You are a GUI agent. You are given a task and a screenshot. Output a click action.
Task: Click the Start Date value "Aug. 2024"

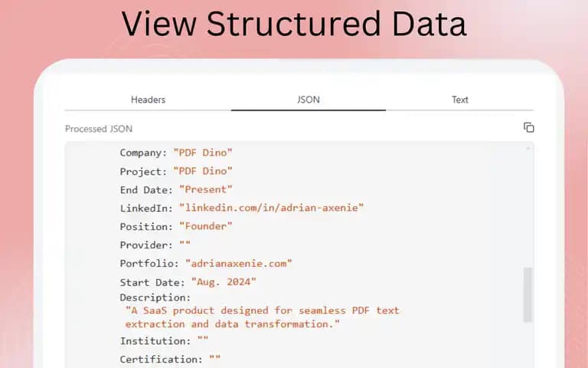coord(224,281)
